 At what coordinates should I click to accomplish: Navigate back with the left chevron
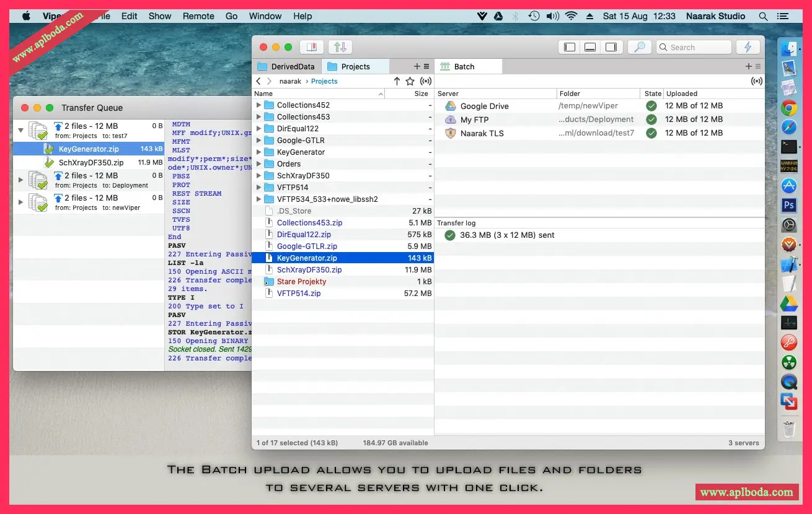click(258, 81)
